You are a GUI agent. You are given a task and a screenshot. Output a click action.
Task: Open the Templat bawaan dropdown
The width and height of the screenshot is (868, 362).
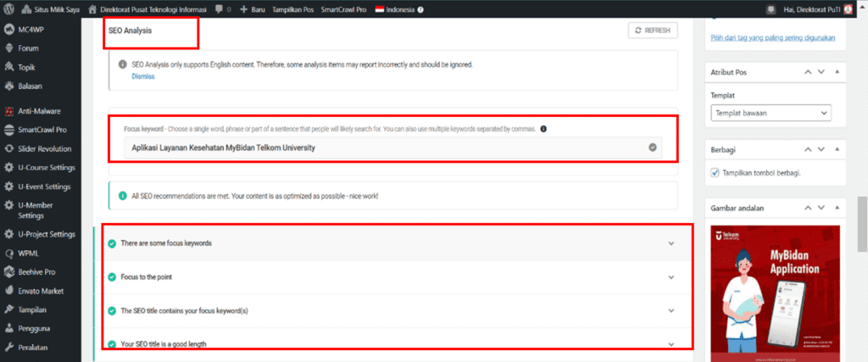click(x=770, y=113)
